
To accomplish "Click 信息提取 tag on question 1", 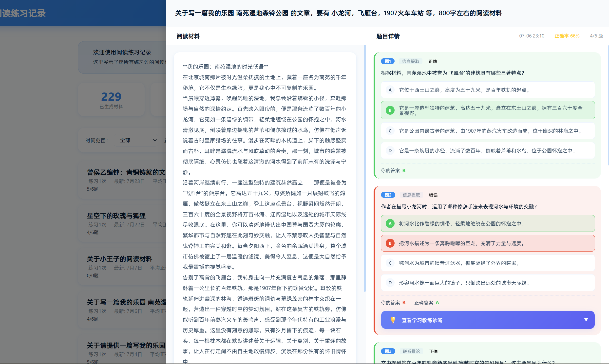I will [x=411, y=61].
